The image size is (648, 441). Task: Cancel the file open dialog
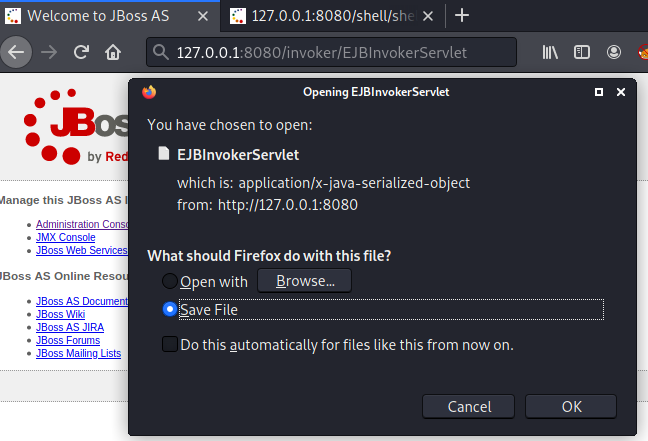click(x=469, y=407)
